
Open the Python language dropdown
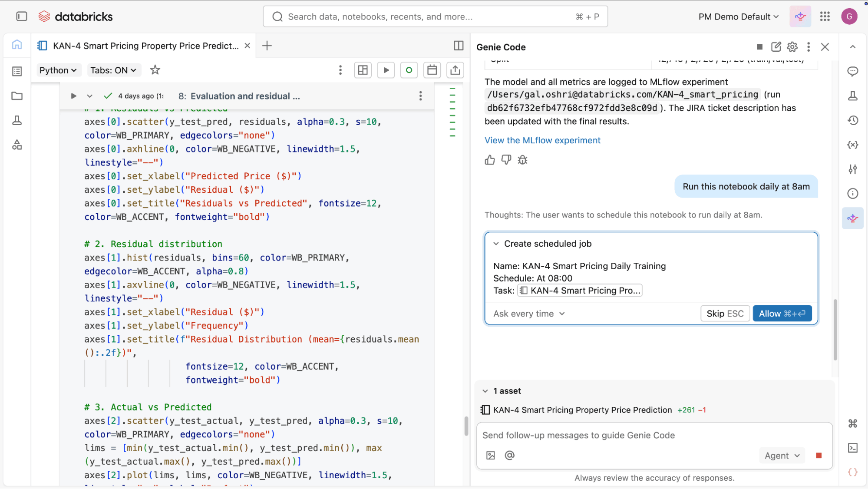(58, 70)
